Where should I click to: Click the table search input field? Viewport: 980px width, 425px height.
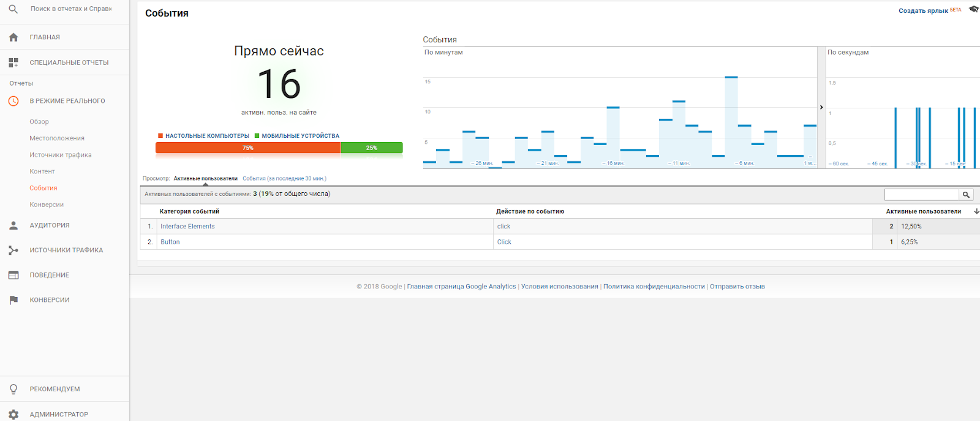pyautogui.click(x=921, y=195)
